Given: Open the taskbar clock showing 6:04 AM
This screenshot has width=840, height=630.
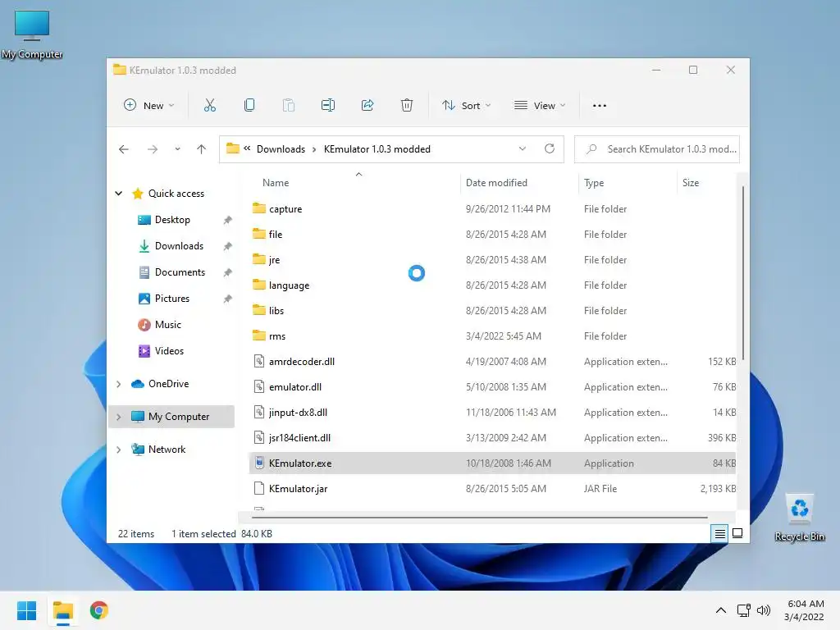Looking at the screenshot, I should pyautogui.click(x=805, y=610).
